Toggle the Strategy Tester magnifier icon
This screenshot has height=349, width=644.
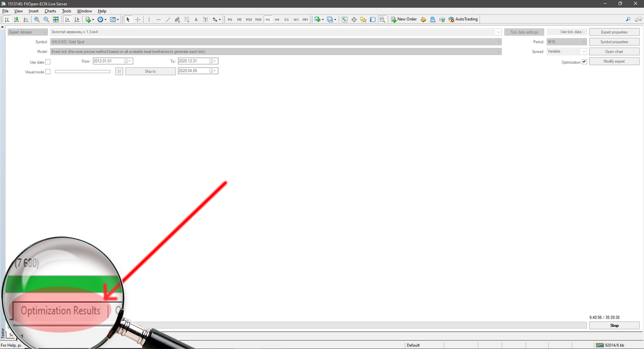(382, 19)
